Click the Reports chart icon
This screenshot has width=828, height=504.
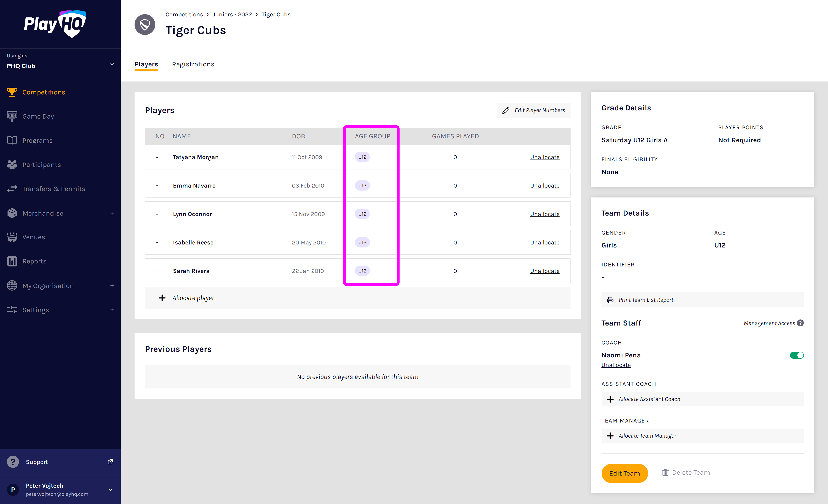click(12, 261)
